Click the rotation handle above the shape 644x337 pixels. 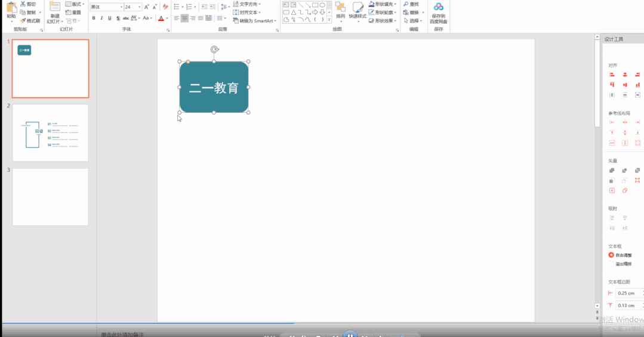tap(214, 50)
